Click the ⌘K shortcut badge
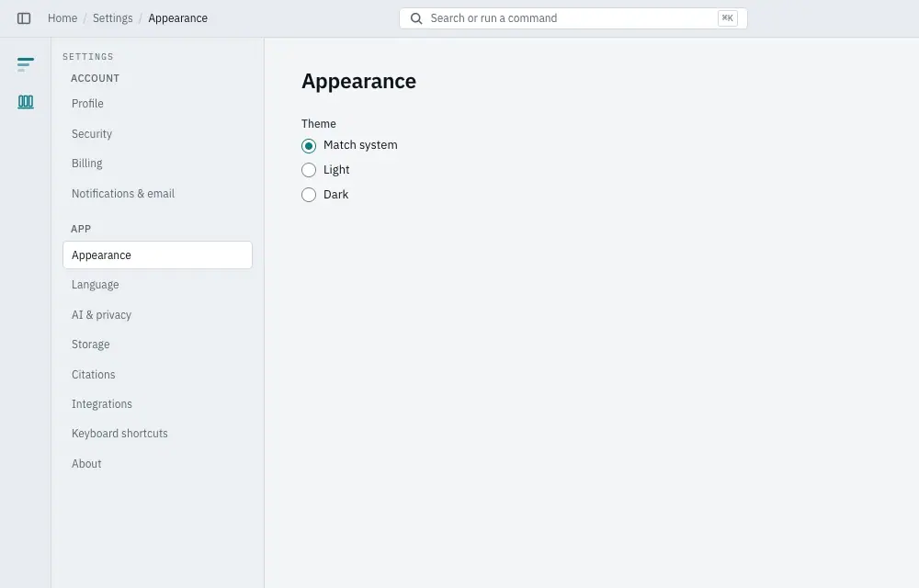919x588 pixels. pos(727,18)
